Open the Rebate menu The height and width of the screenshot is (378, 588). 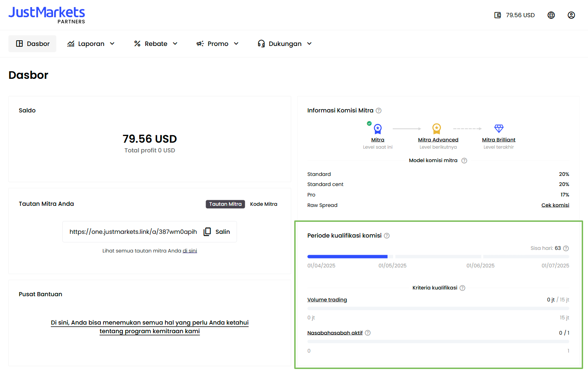pos(156,44)
